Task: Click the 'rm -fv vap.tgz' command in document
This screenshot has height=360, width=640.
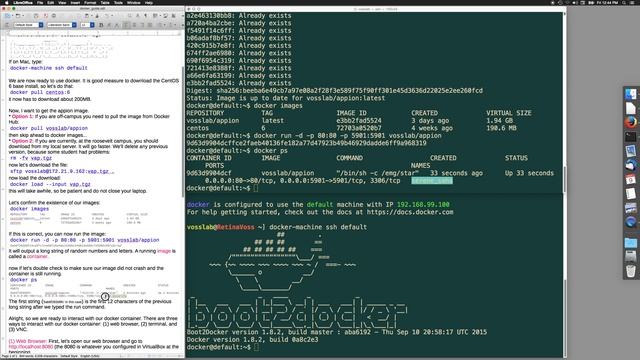Action: [x=31, y=158]
